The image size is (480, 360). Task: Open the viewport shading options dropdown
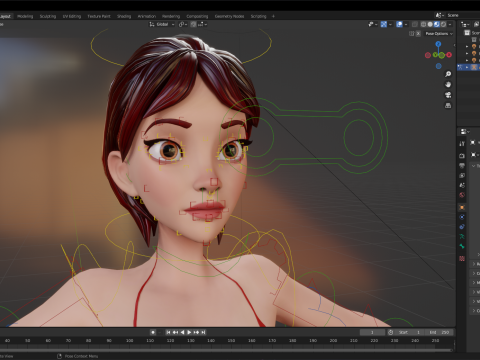[x=450, y=24]
